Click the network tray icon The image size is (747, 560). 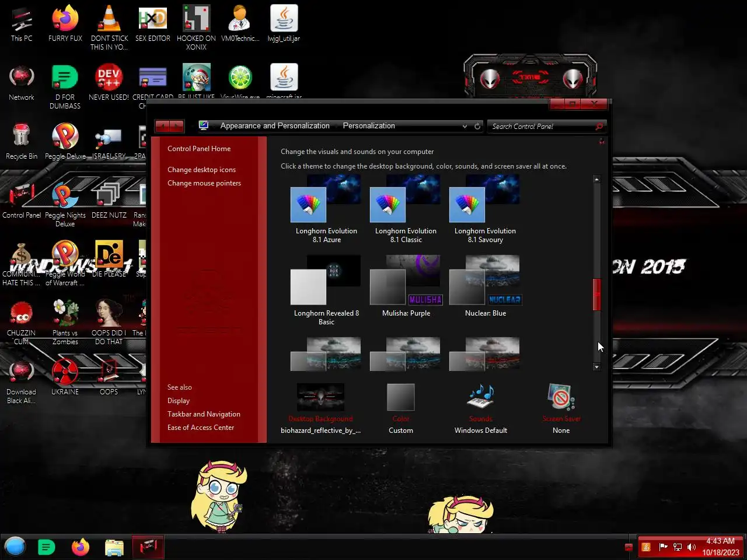pos(678,547)
